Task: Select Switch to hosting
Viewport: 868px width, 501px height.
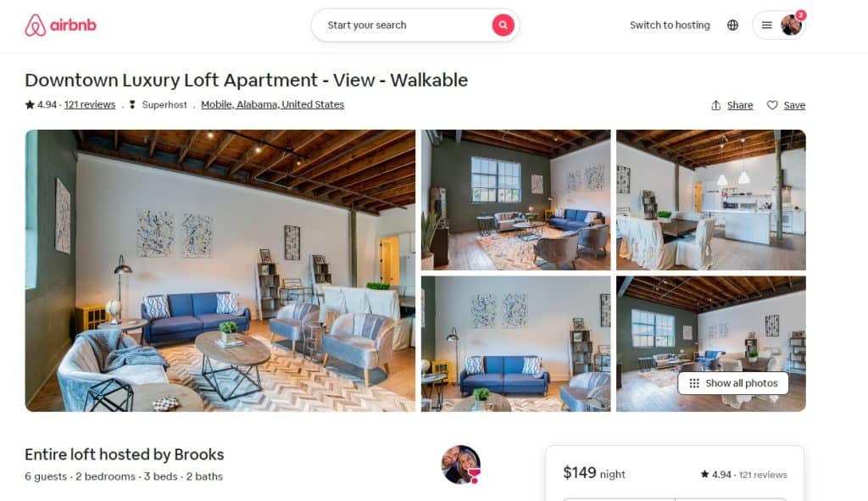Action: (670, 25)
